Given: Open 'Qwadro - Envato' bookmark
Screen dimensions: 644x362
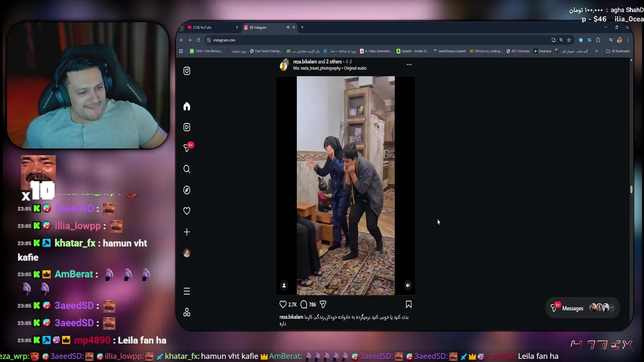Looking at the screenshot, I should 412,51.
